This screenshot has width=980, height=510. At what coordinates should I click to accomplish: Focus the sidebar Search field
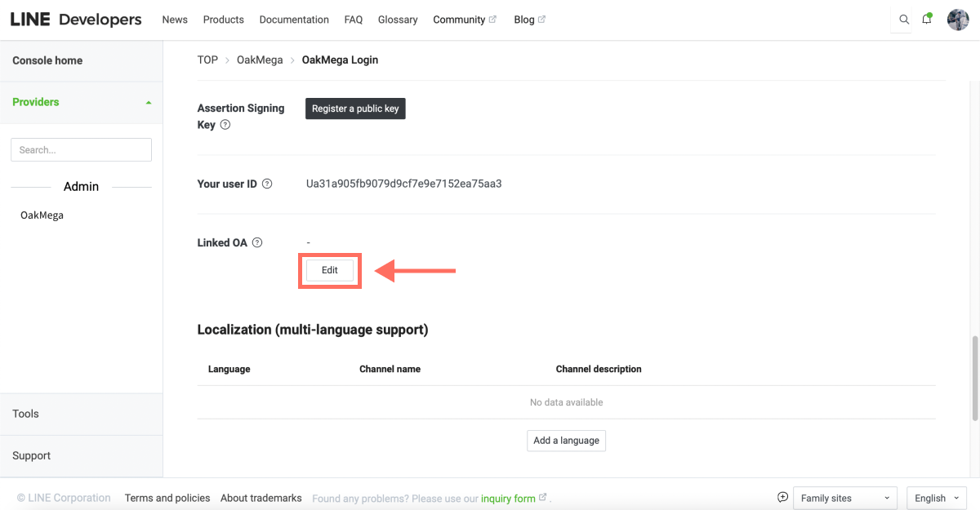pyautogui.click(x=81, y=149)
